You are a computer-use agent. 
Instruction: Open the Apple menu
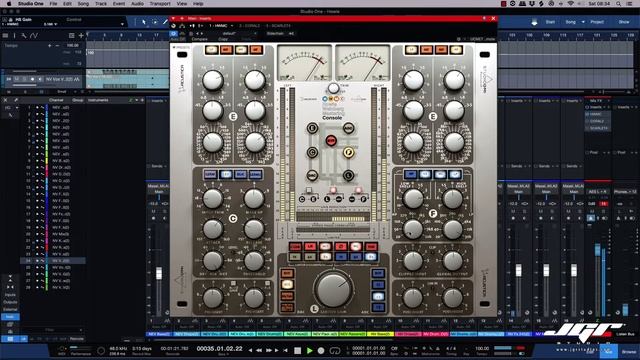9,4
